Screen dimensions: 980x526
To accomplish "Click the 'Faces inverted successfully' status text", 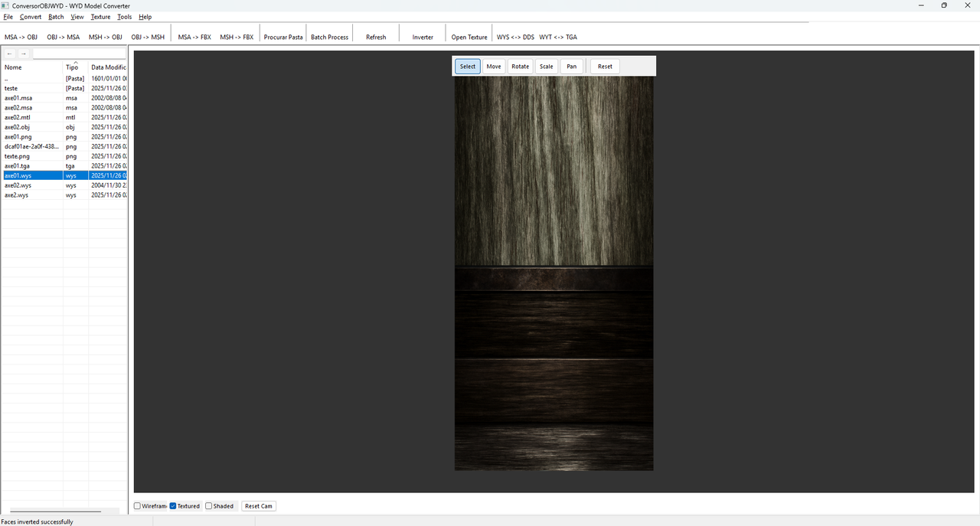I will point(38,521).
